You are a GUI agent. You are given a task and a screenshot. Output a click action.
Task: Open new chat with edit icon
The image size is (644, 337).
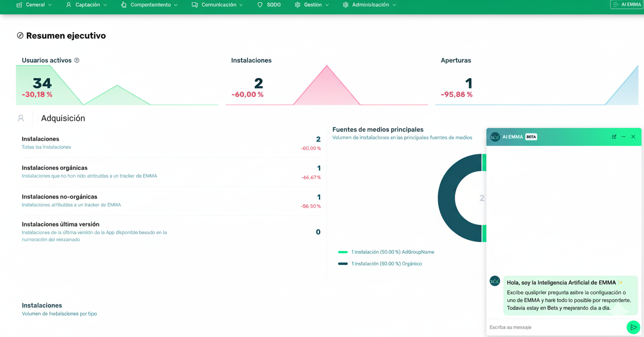(x=614, y=137)
